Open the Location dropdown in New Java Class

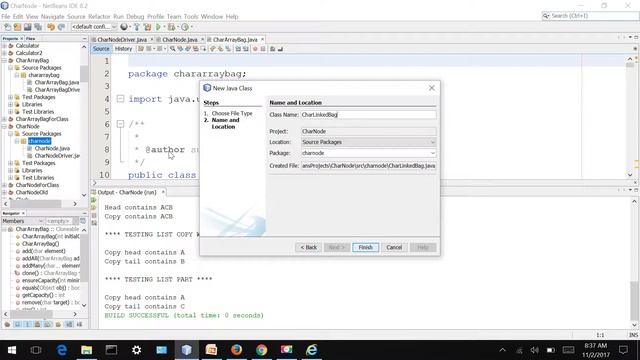pos(433,142)
